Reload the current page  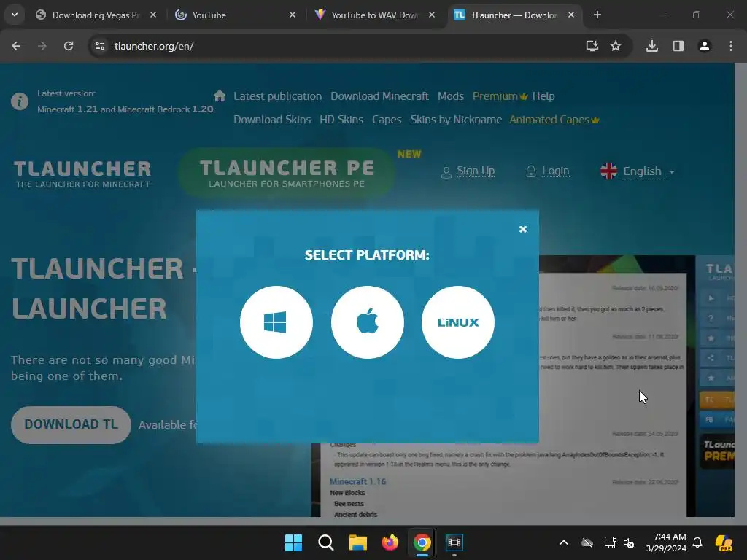pyautogui.click(x=69, y=46)
